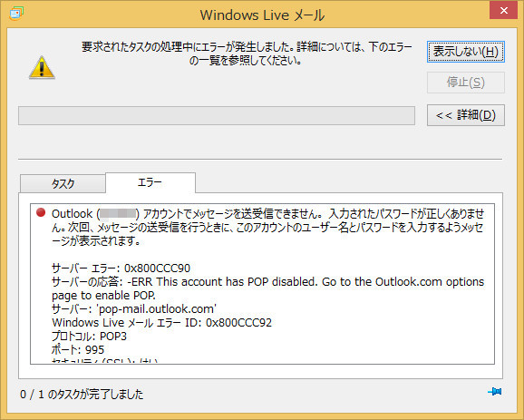Click the 'pop-mail.outlook.com' server line
Viewport: 524px width, 420px height.
pyautogui.click(x=134, y=309)
